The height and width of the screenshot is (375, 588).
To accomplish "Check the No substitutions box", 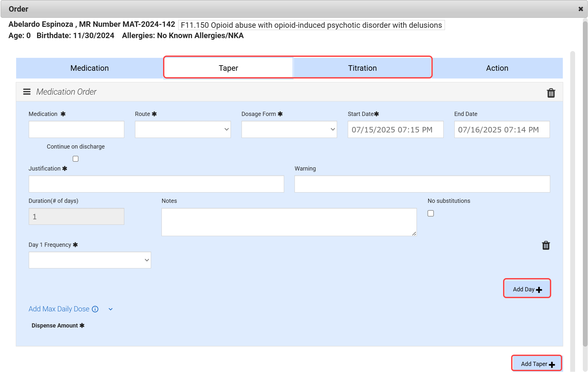I will [430, 214].
